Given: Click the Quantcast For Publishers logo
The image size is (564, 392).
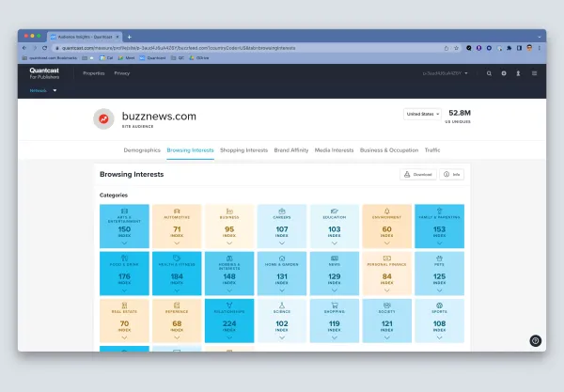Looking at the screenshot, I should tap(44, 73).
